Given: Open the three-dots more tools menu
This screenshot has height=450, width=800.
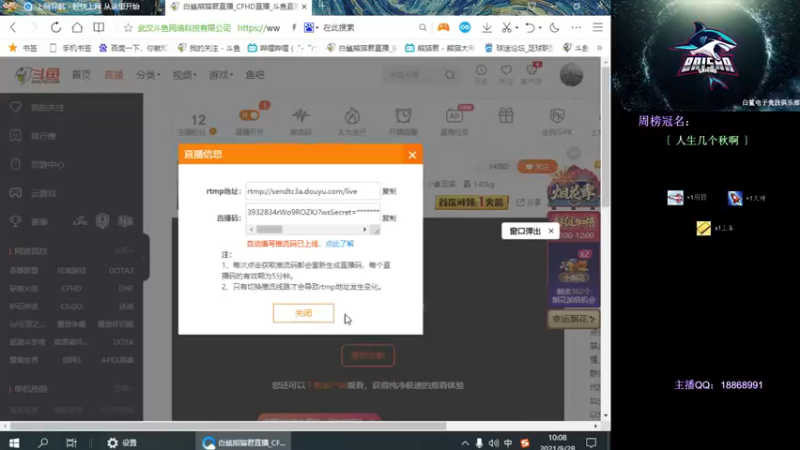Looking at the screenshot, I should pos(576,28).
